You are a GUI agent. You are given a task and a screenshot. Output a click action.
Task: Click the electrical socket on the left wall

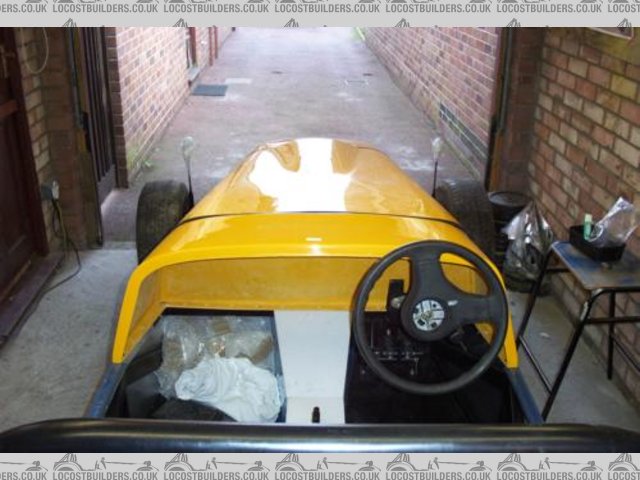[x=49, y=190]
